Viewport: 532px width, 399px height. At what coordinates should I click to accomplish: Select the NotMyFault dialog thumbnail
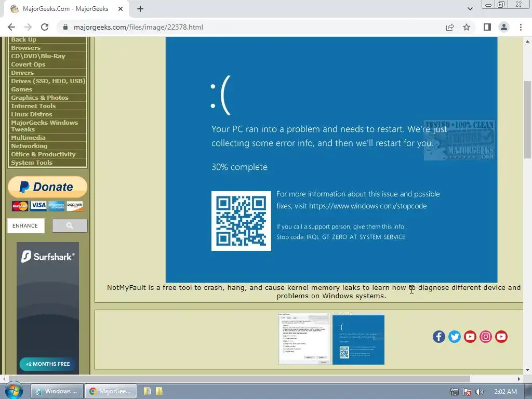pyautogui.click(x=304, y=339)
